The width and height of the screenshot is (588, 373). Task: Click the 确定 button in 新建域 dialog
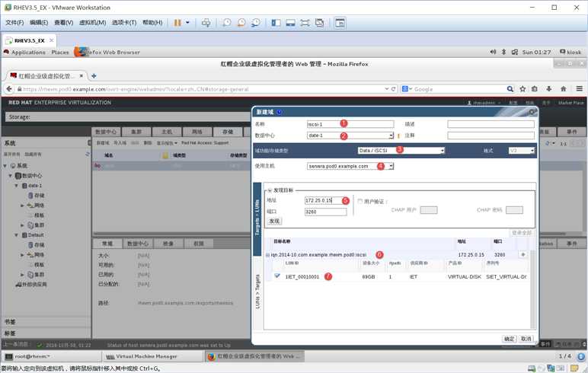(510, 339)
